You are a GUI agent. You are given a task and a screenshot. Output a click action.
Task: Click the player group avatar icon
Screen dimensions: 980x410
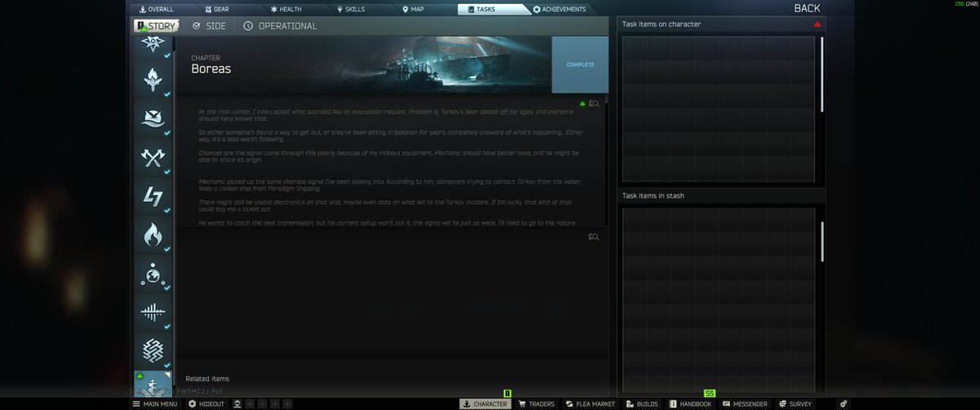click(238, 403)
